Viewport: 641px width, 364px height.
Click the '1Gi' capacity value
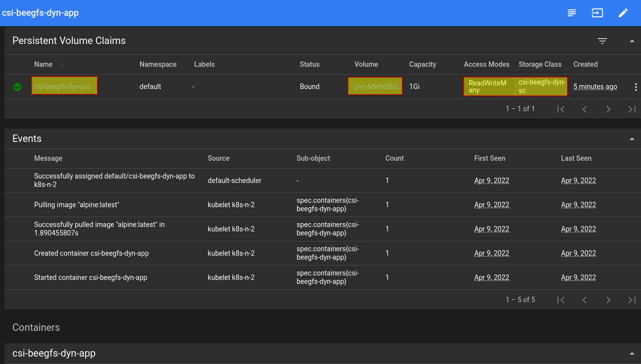pyautogui.click(x=414, y=87)
